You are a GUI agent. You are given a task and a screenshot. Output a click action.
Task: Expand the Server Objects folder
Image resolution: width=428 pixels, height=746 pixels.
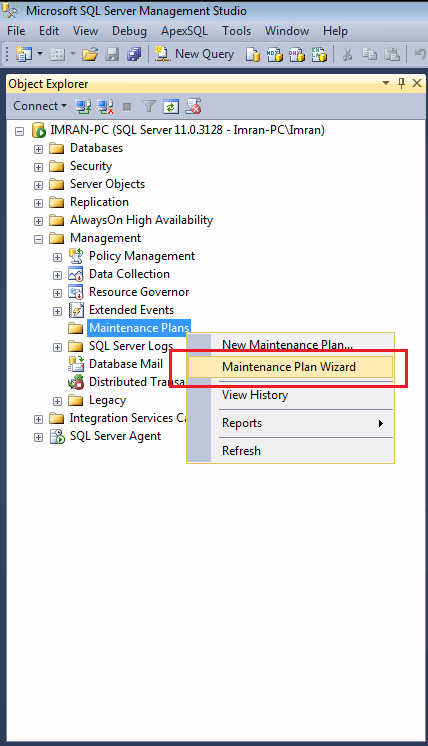39,186
